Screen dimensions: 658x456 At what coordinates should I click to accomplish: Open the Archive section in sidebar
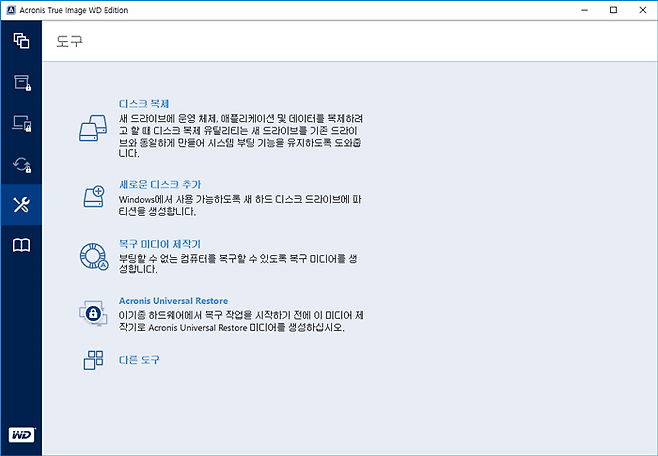click(22, 83)
